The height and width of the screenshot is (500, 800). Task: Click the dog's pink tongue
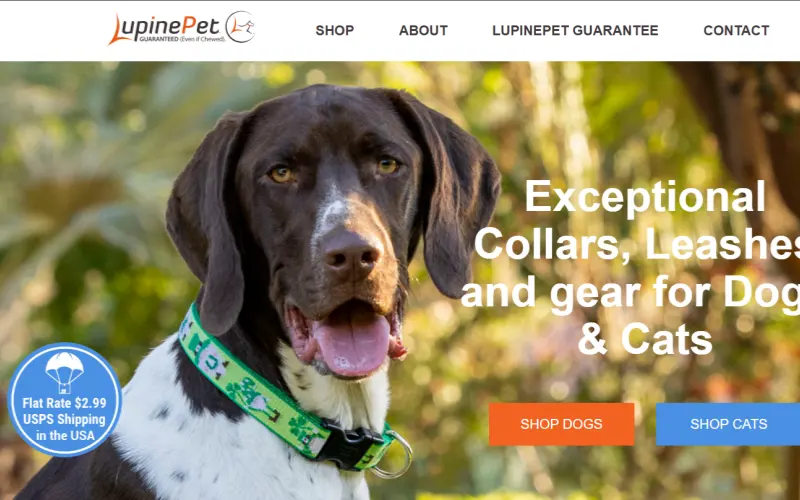pyautogui.click(x=351, y=344)
